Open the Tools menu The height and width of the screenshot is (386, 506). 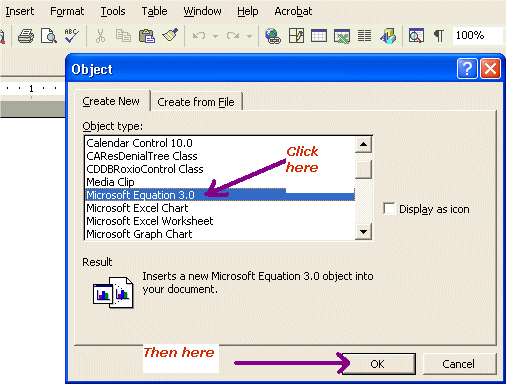point(113,11)
